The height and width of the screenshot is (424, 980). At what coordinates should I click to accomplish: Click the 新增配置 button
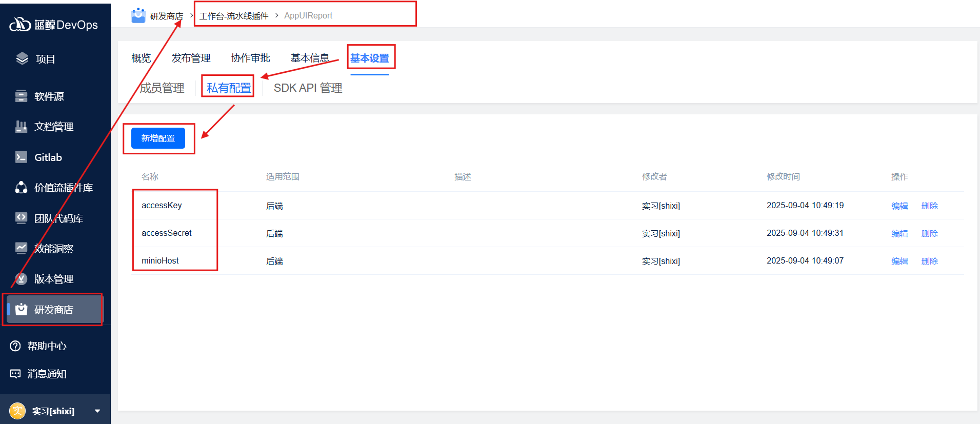(158, 138)
